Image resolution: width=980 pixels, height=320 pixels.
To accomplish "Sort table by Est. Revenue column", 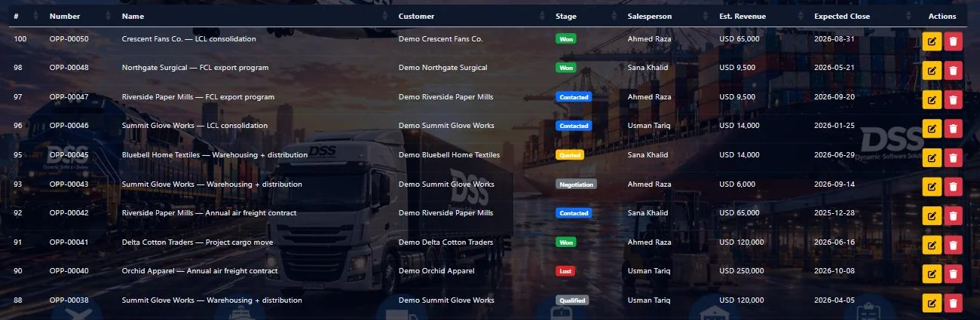I will (763, 16).
